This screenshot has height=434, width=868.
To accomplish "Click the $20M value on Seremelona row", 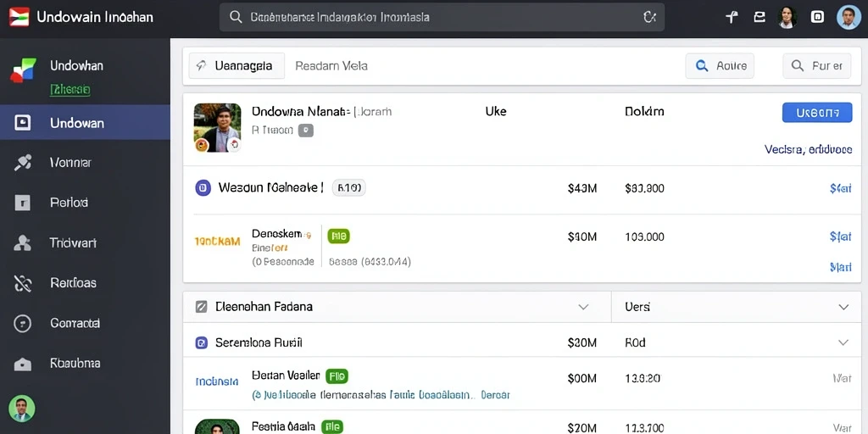I will (x=582, y=343).
